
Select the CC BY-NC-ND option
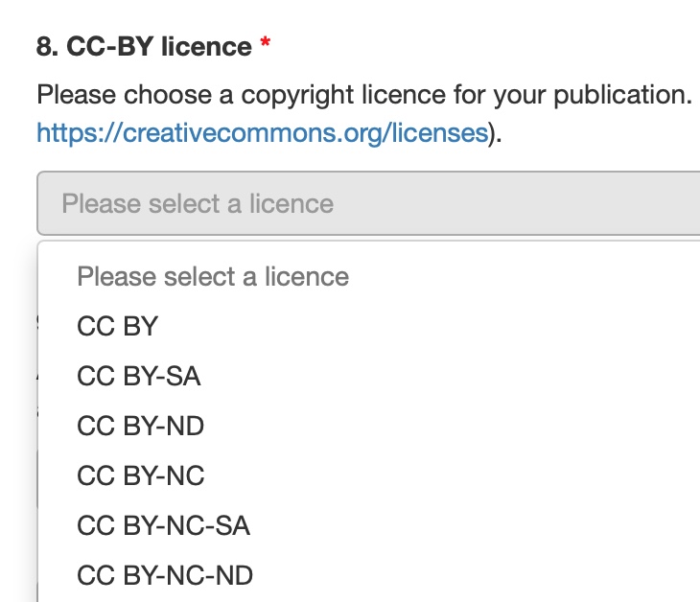(x=165, y=576)
